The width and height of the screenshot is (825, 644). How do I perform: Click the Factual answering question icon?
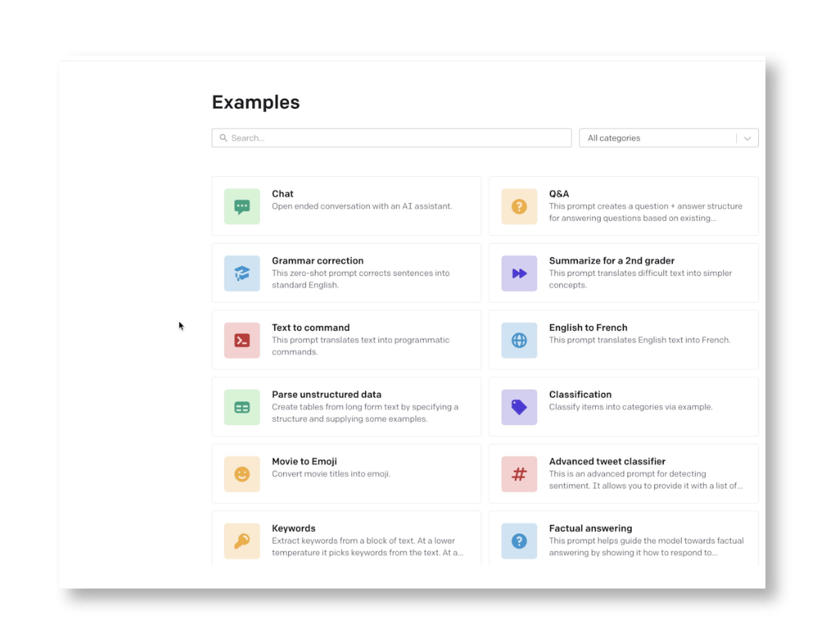click(x=518, y=541)
